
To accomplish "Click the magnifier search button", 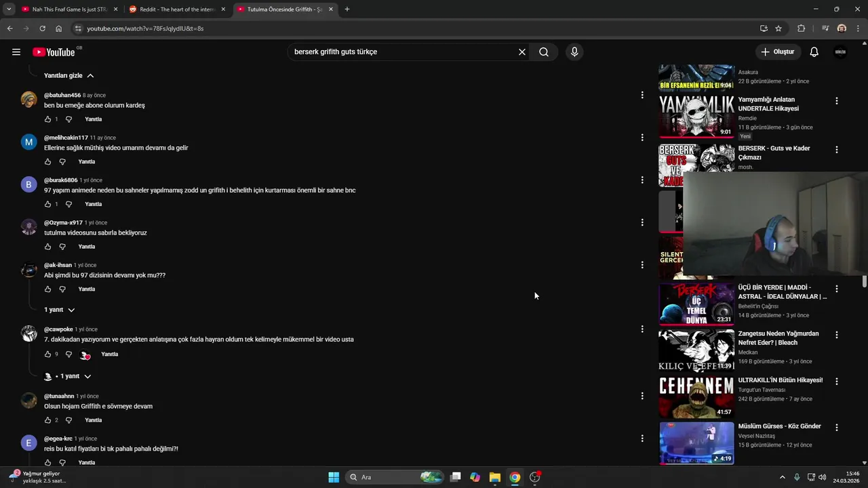I will (x=544, y=52).
